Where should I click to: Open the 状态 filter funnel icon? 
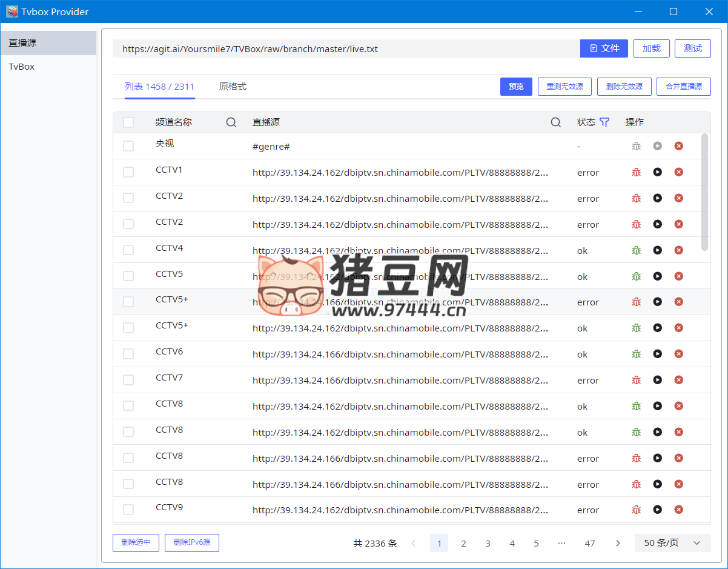(x=604, y=122)
